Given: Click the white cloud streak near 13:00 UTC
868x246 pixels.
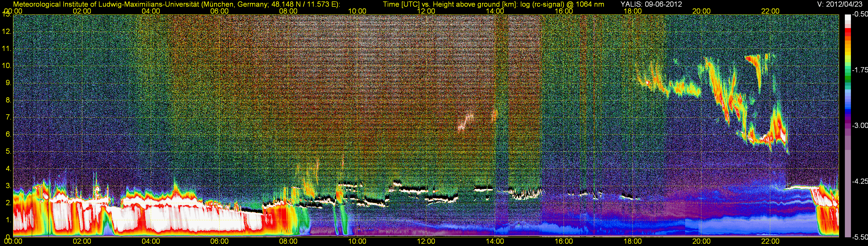Looking at the screenshot, I should tap(466, 122).
